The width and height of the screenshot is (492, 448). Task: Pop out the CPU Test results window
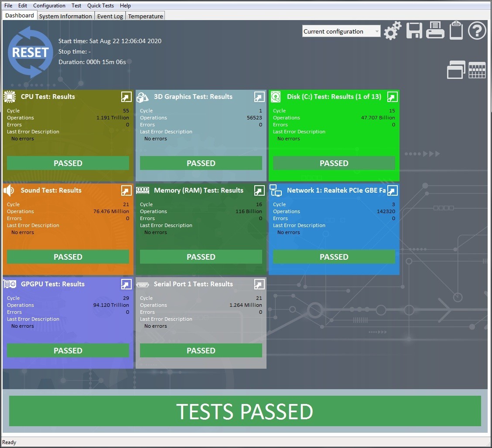pyautogui.click(x=126, y=97)
